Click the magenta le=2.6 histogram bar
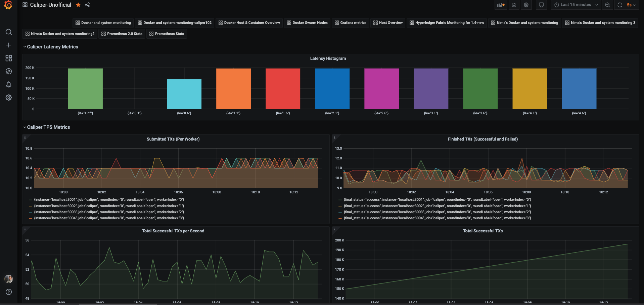Image resolution: width=644 pixels, height=305 pixels. coord(381,89)
